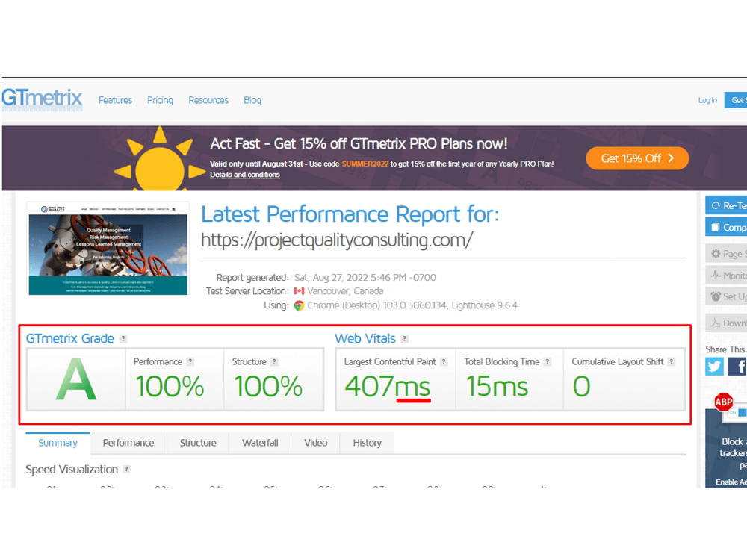This screenshot has height=560, width=747.
Task: Click the Page Settings gear button
Action: coord(726,254)
